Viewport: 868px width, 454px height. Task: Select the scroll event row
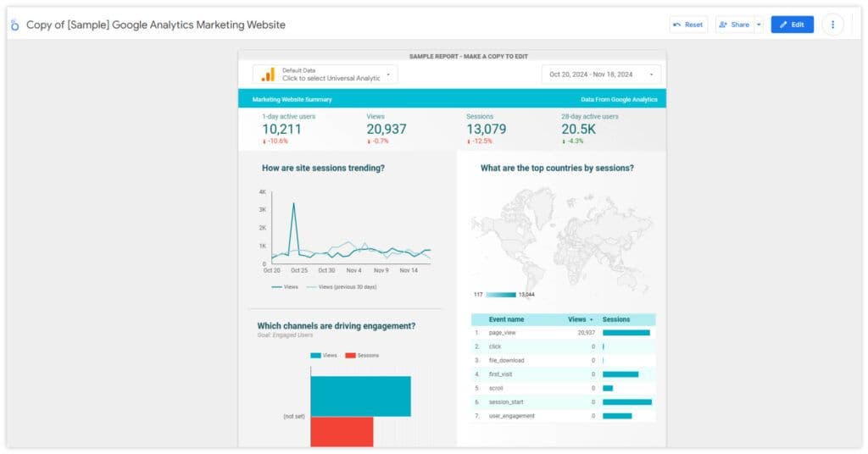[563, 388]
